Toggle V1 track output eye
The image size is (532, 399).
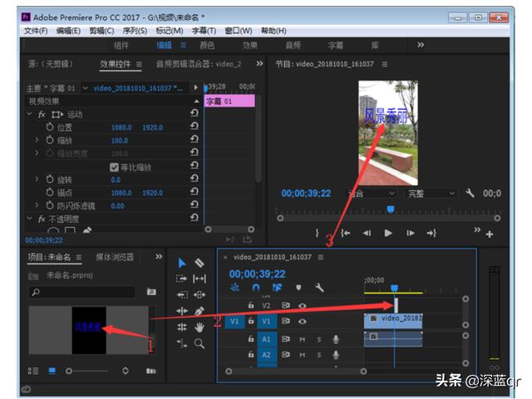(x=302, y=322)
